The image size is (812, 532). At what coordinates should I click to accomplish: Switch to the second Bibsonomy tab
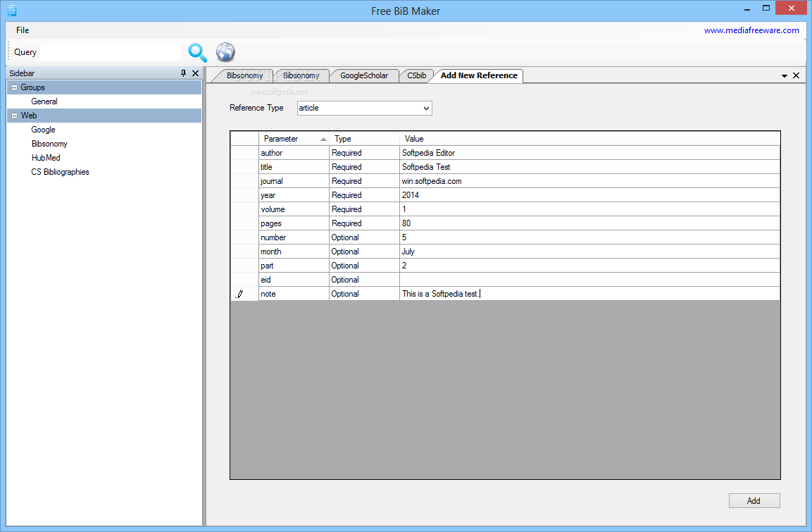click(x=301, y=75)
